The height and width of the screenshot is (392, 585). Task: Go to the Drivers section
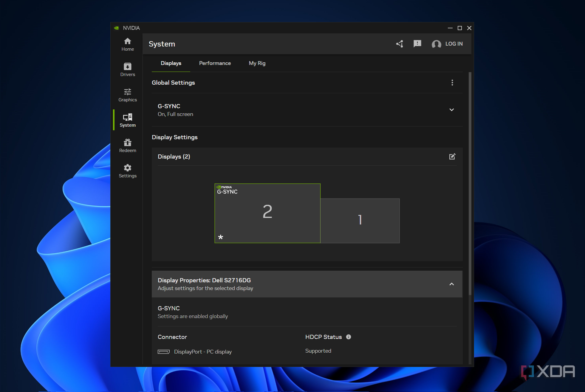(x=128, y=70)
